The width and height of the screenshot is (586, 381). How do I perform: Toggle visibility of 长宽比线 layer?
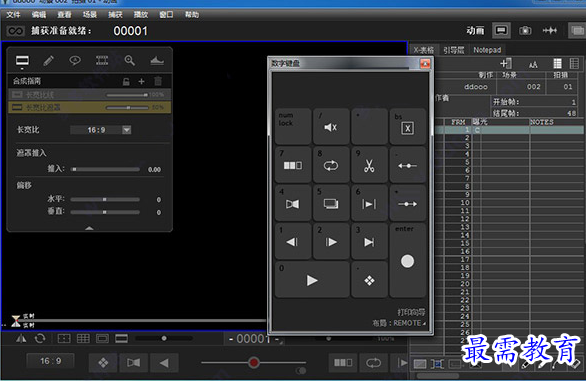[x=17, y=95]
